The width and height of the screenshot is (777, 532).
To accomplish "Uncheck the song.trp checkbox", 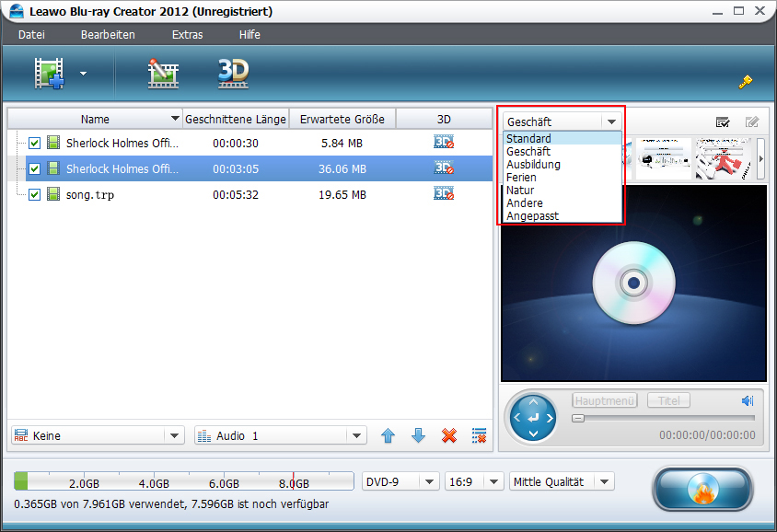I will 34,195.
